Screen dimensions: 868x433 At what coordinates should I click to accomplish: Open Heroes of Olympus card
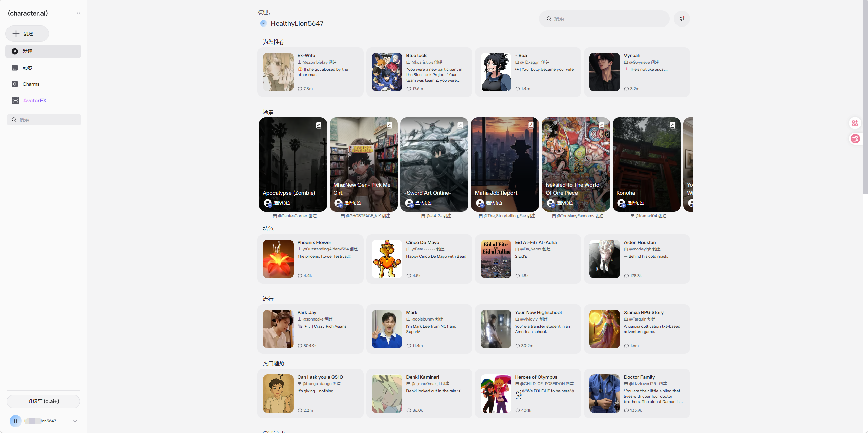[528, 394]
